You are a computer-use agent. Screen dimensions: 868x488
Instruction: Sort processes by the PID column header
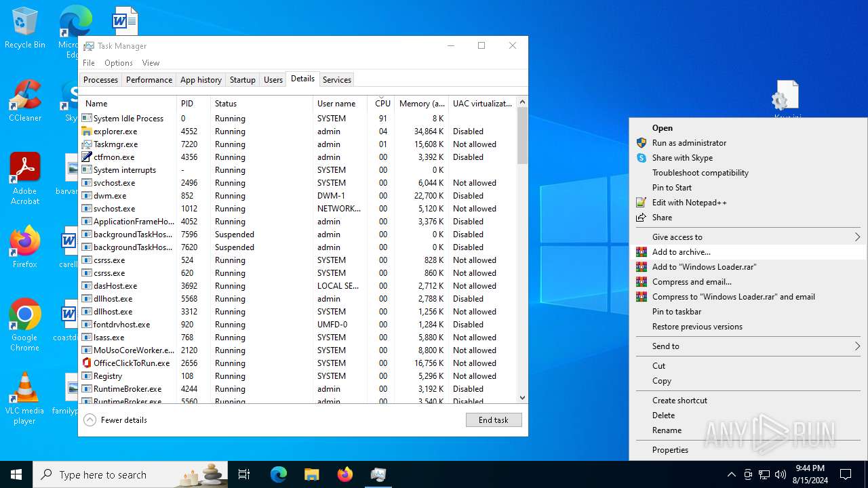193,104
